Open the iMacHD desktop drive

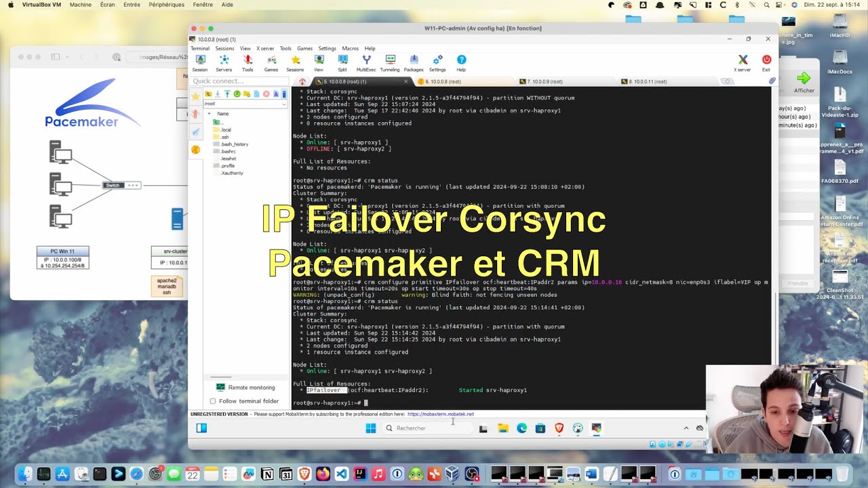pyautogui.click(x=840, y=26)
